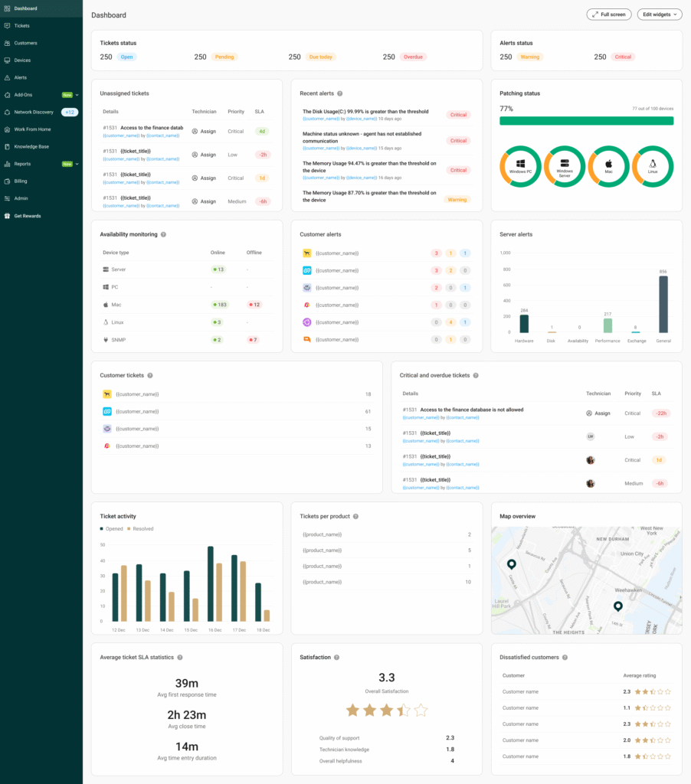Click the Full screen button
This screenshot has width=691, height=784.
[608, 14]
